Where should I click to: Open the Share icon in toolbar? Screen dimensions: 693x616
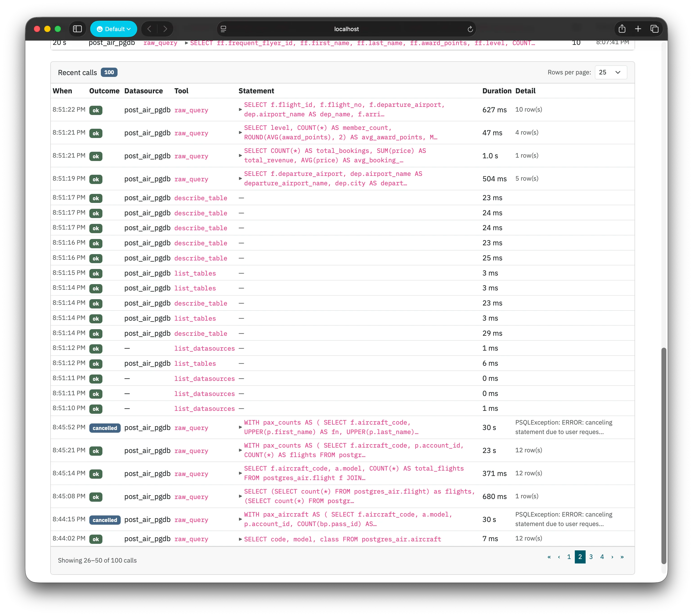point(622,29)
